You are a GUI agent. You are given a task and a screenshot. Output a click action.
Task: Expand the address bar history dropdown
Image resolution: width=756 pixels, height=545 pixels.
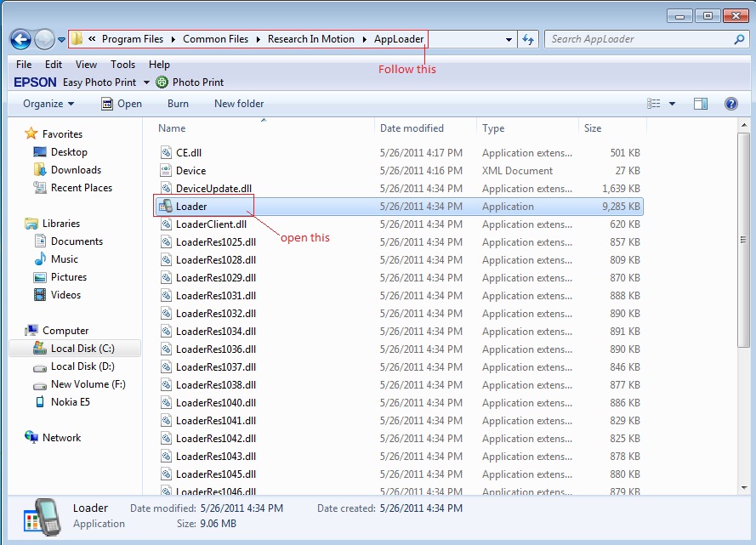pyautogui.click(x=509, y=39)
